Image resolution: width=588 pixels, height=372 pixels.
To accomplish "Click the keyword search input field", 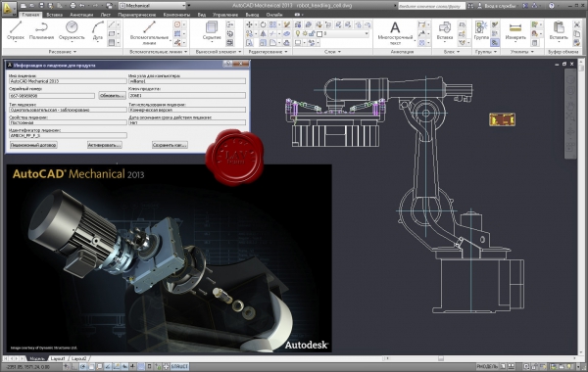I will [x=431, y=6].
